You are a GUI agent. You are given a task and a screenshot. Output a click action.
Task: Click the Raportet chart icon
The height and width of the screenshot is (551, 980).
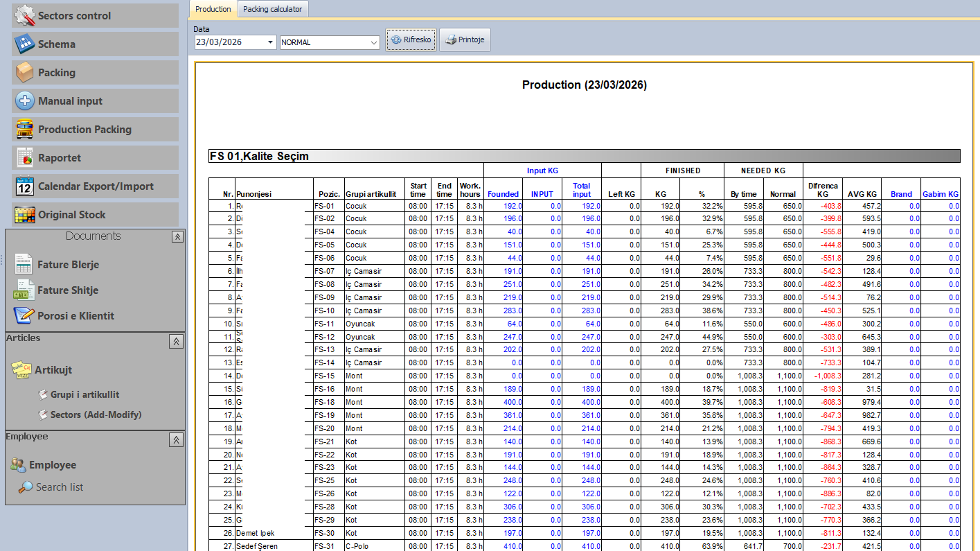(25, 157)
